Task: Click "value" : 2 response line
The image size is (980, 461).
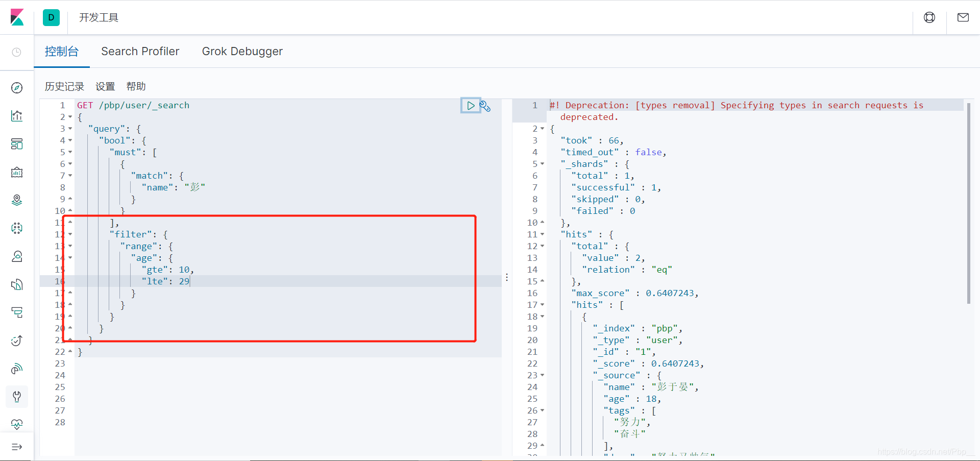Action: (x=614, y=258)
